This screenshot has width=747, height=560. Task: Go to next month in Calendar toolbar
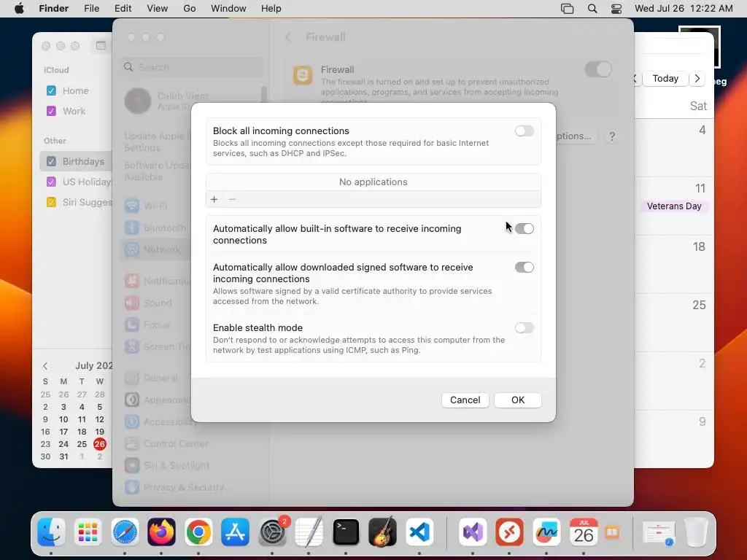697,79
